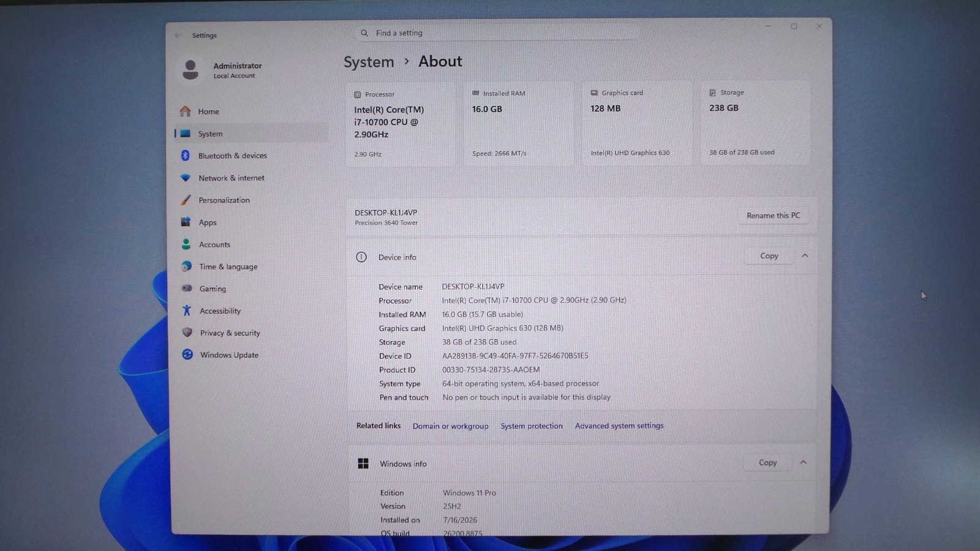Open Time & language via its globe icon
The image size is (980, 551).
[187, 266]
